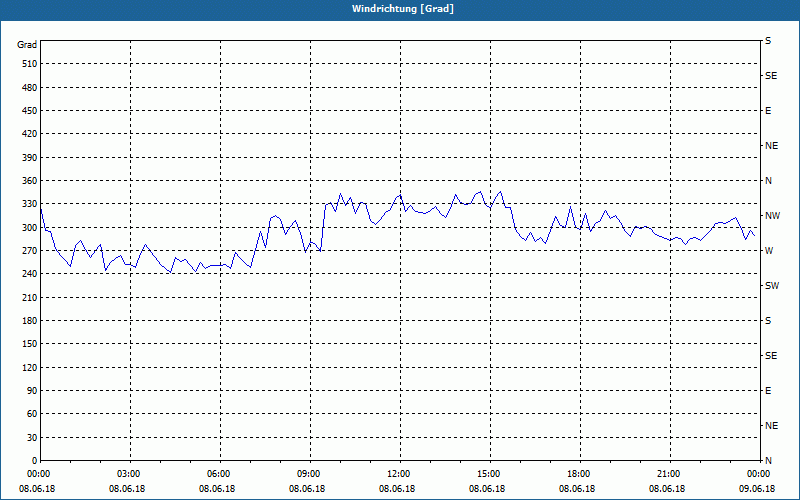Click the N compass label at 360 gridline
Image resolution: width=800 pixels, height=500 pixels.
pos(768,181)
